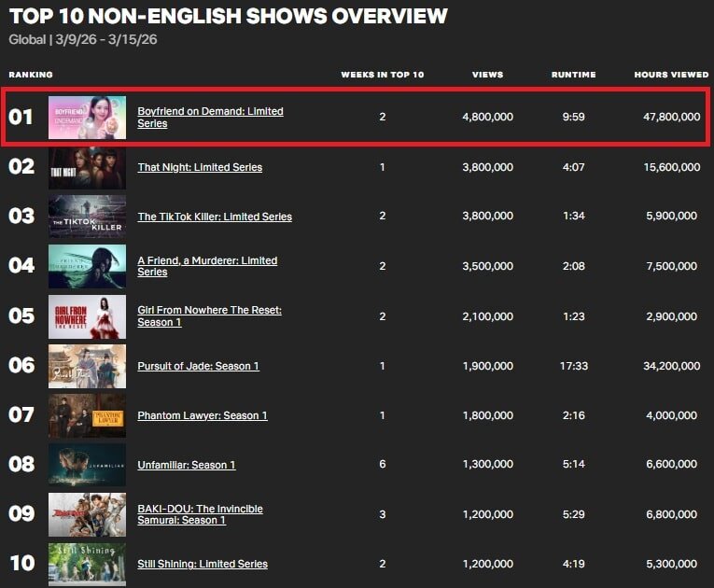714x588 pixels.
Task: Click hours viewed value 4,000,000
Action: pos(672,415)
